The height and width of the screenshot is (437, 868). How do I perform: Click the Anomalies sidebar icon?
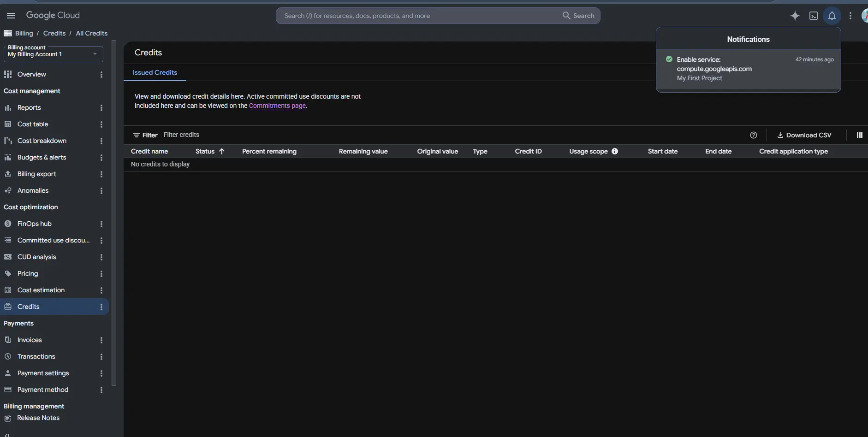coord(8,190)
